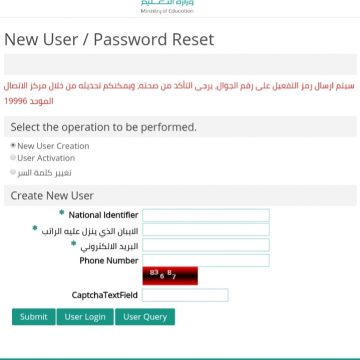Image resolution: width=360 pixels, height=360 pixels.
Task: Click the Ministry of Education logo
Action: (167, 7)
